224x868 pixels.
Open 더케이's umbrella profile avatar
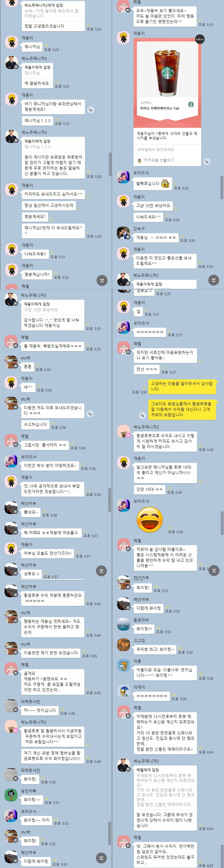point(124,691)
